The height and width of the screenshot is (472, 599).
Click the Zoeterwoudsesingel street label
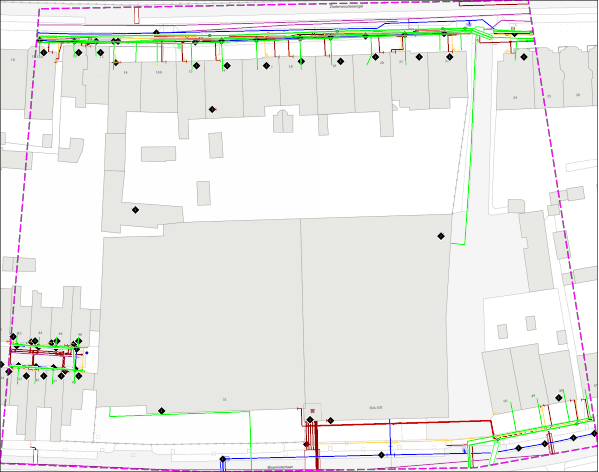tap(346, 6)
